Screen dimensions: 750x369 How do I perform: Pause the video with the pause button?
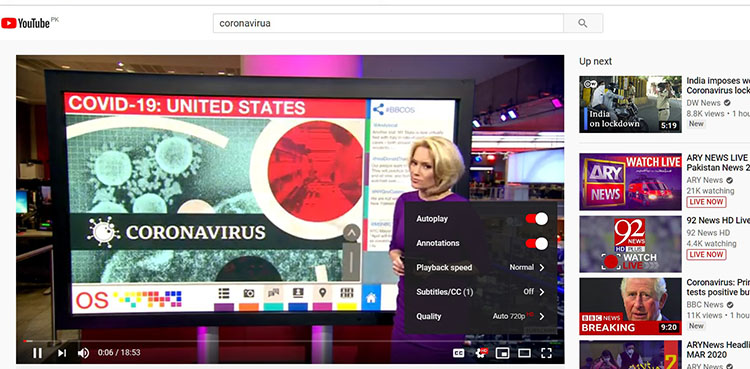(37, 353)
